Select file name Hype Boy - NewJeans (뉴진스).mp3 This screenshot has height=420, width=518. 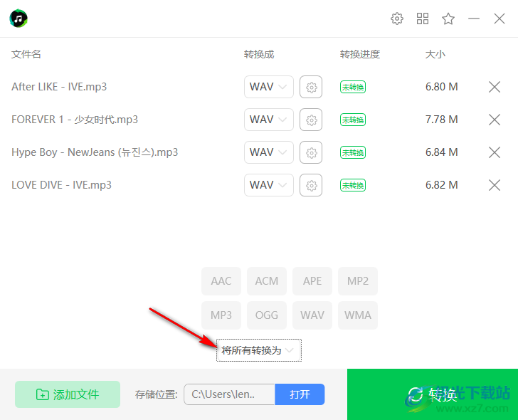[x=95, y=152]
